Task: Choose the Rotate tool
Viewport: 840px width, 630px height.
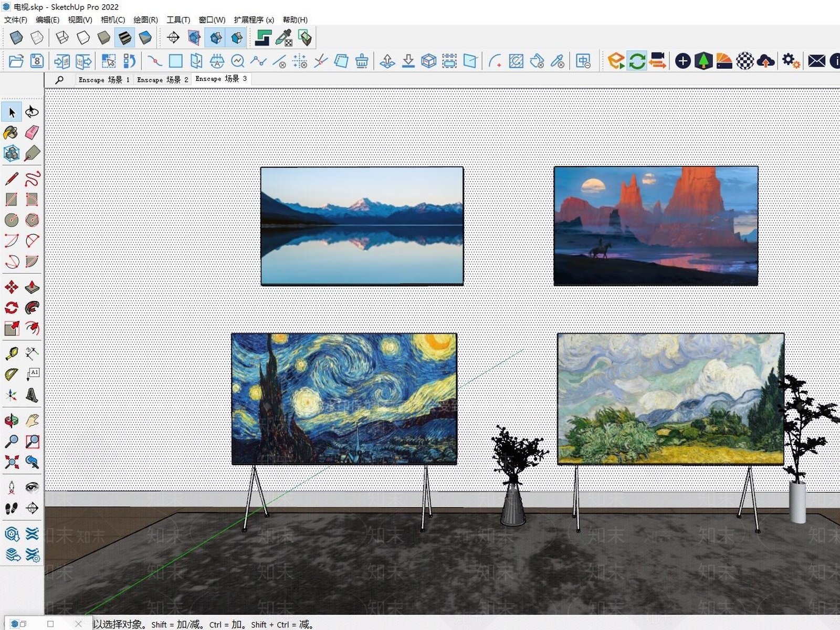Action: [11, 308]
